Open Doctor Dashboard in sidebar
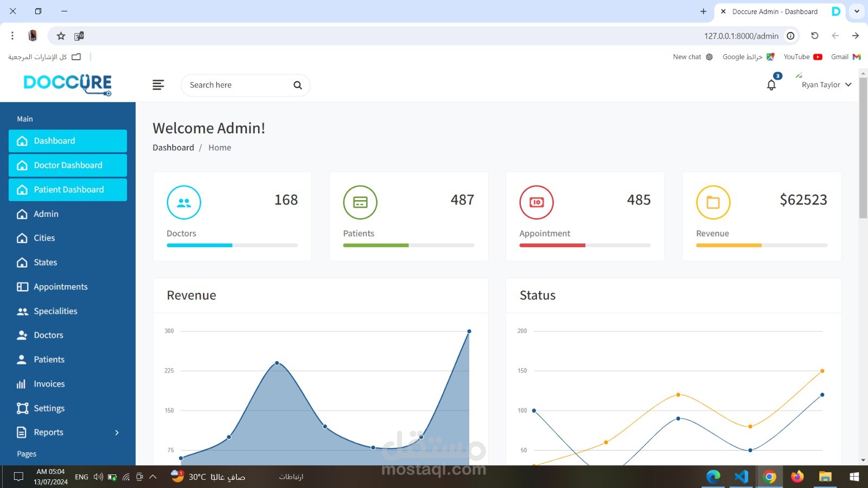This screenshot has height=488, width=868. tap(68, 165)
